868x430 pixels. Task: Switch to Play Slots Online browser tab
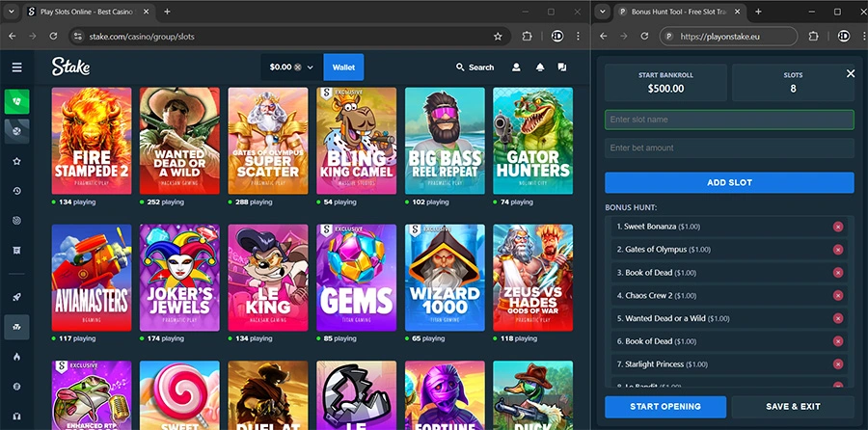[x=89, y=12]
